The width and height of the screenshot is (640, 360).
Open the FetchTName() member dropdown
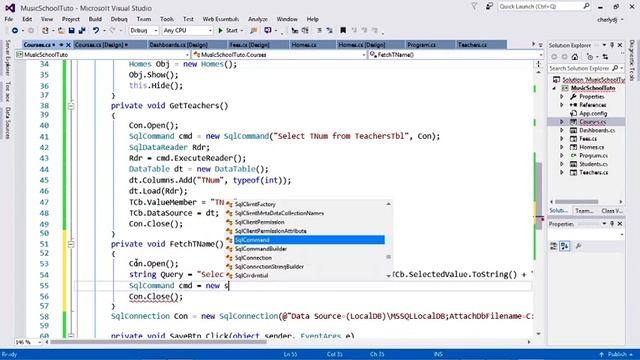(456, 55)
